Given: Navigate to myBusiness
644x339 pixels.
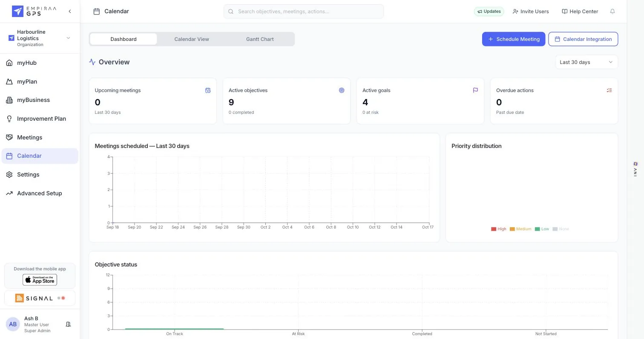Looking at the screenshot, I should pos(40,100).
